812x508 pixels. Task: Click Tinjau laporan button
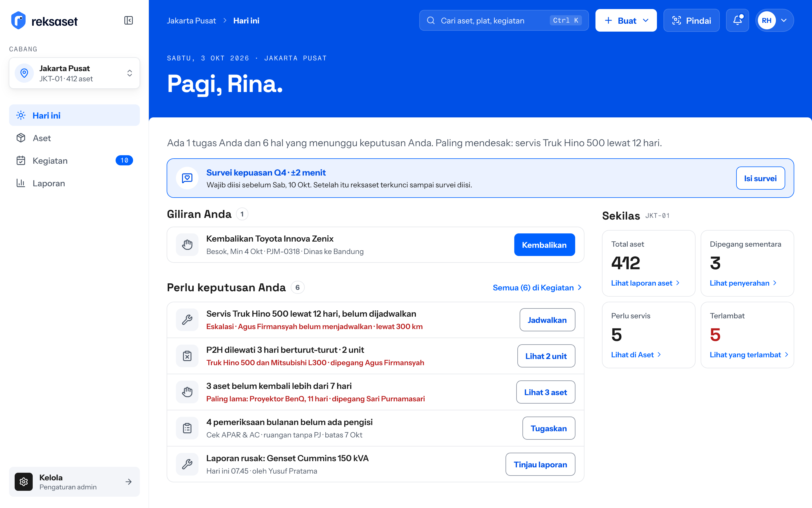pos(540,464)
